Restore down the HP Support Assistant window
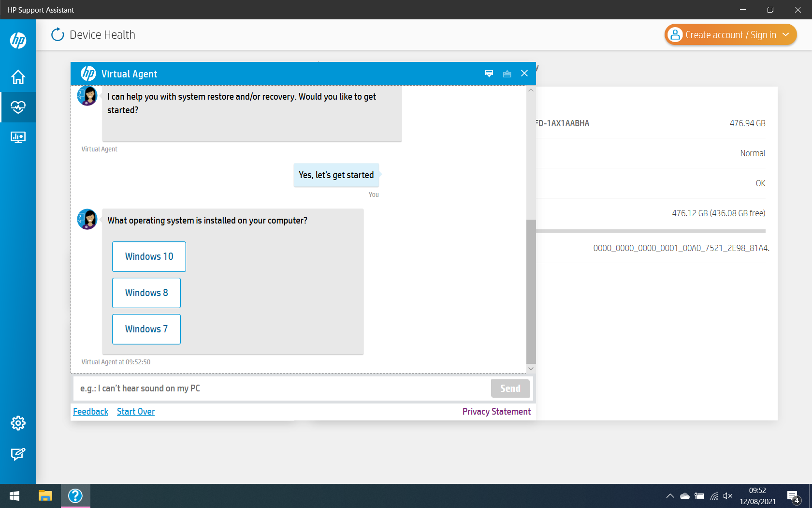The width and height of the screenshot is (812, 508). 770,10
